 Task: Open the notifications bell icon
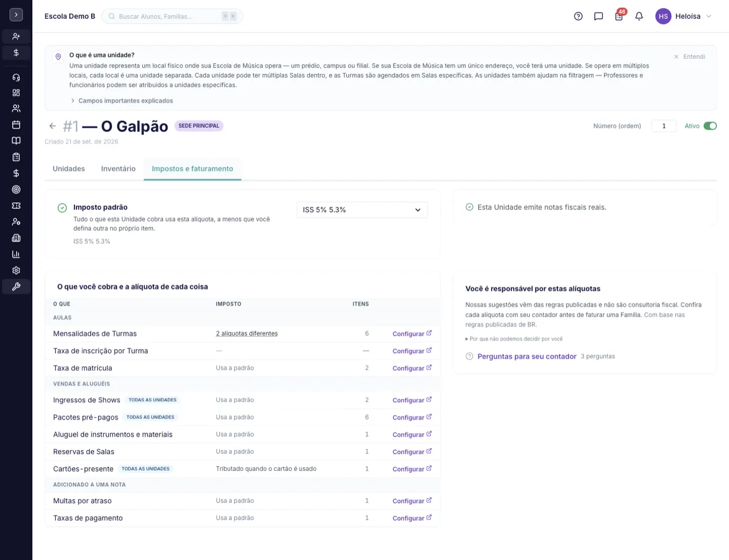tap(639, 16)
